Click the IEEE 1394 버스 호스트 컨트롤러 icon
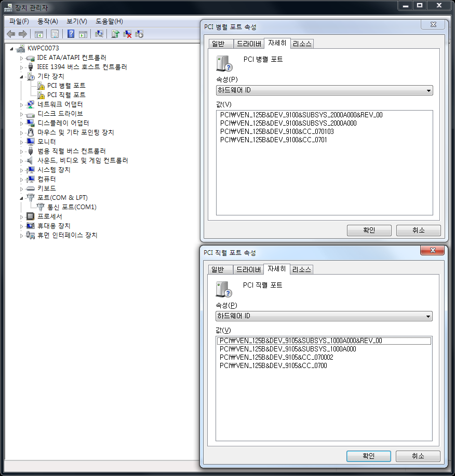The width and height of the screenshot is (455, 476). pos(30,67)
